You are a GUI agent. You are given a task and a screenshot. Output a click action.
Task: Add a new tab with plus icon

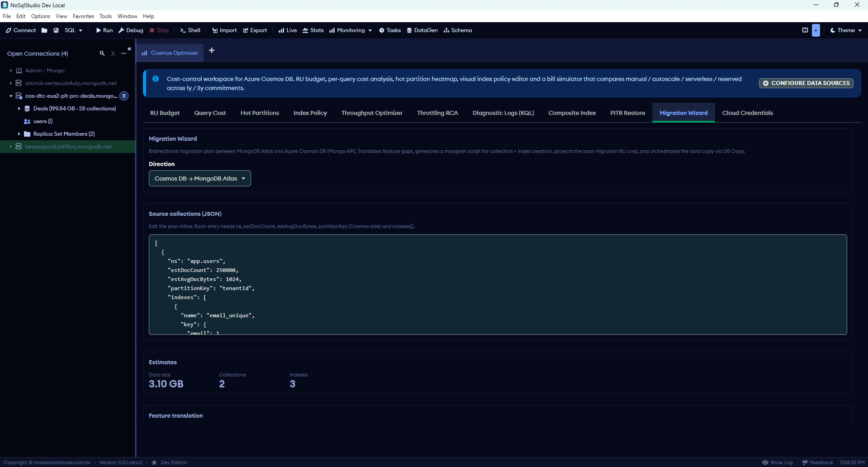pos(212,50)
